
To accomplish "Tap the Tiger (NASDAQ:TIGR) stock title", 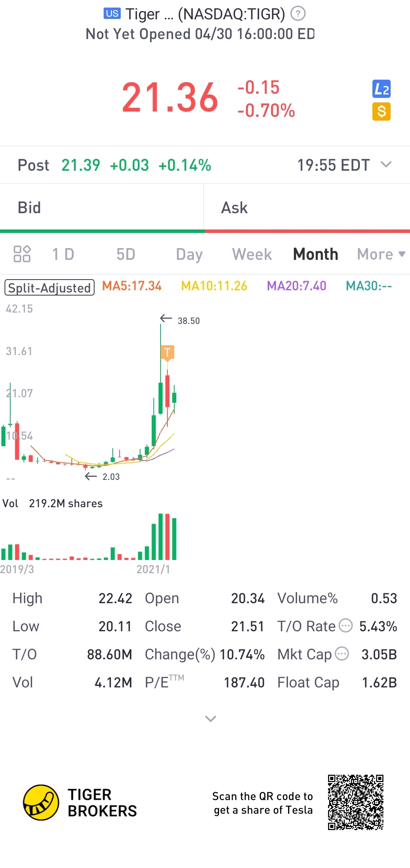I will [205, 14].
